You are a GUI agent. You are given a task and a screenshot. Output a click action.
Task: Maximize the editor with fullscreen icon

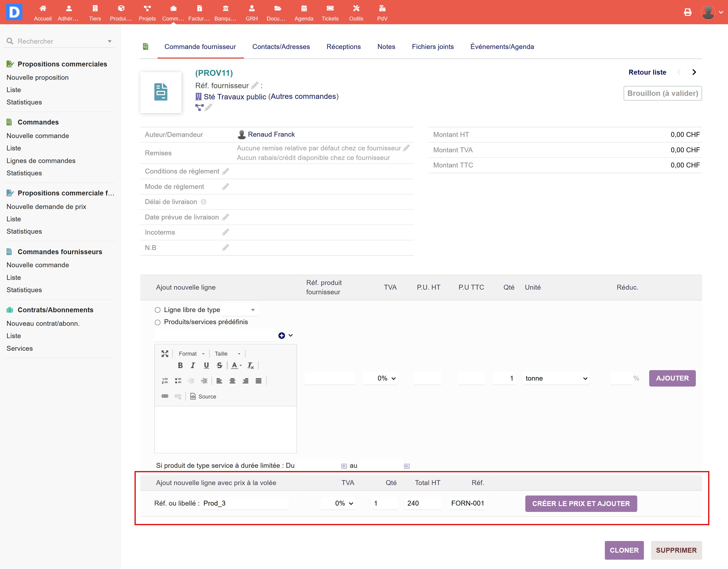click(165, 354)
